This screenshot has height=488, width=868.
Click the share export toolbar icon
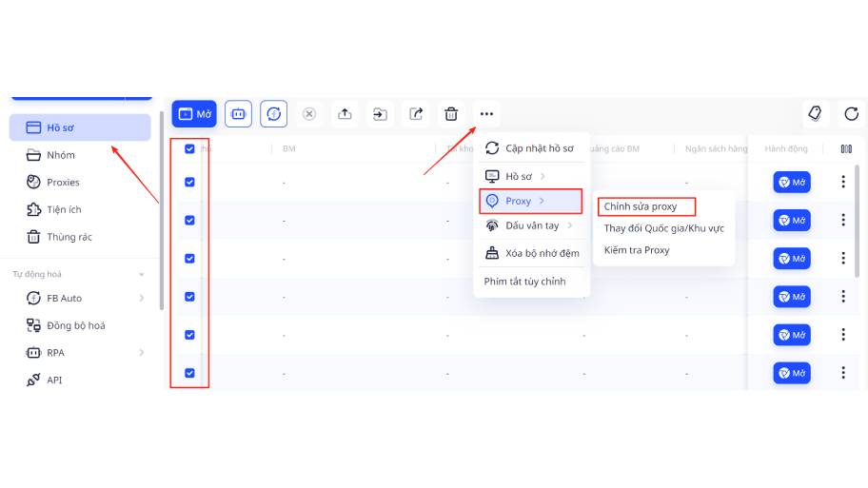click(416, 114)
